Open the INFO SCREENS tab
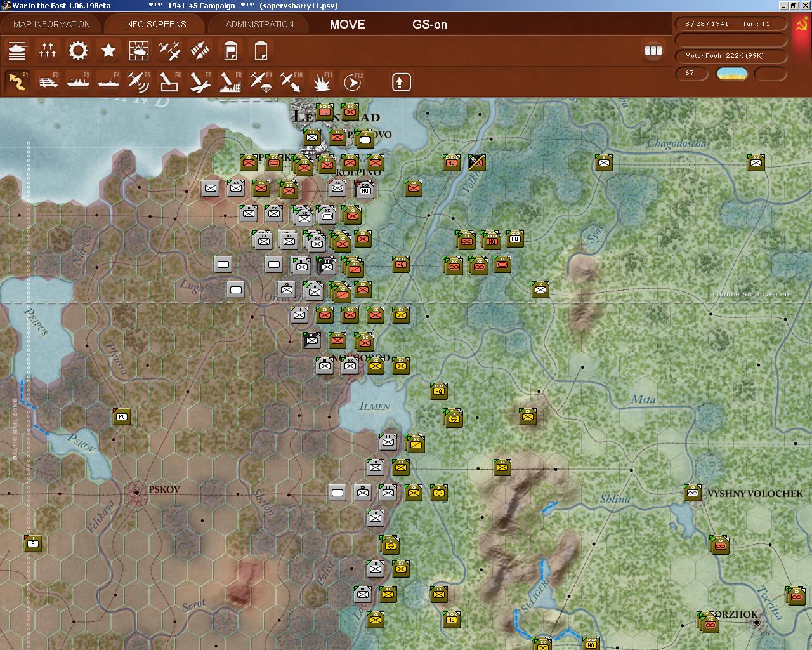This screenshot has width=812, height=650. coord(155,24)
